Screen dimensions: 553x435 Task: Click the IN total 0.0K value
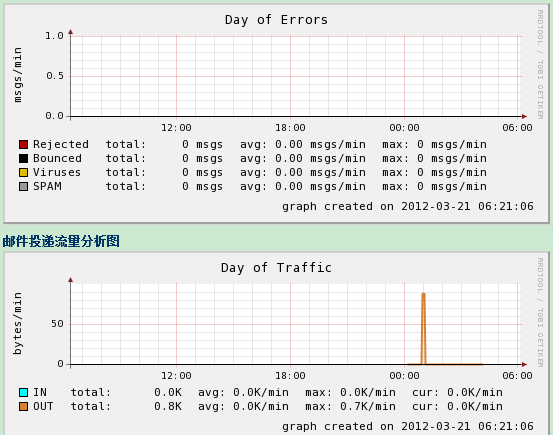tap(168, 392)
